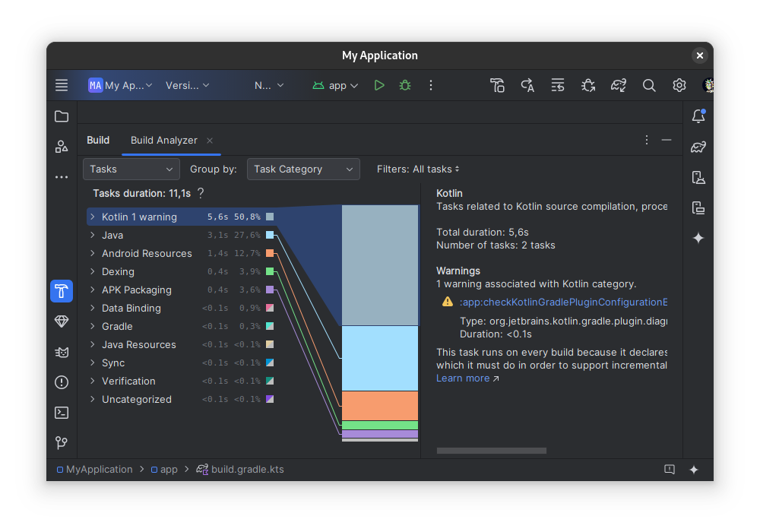
Task: Attach debugger to Android process
Action: coord(588,85)
